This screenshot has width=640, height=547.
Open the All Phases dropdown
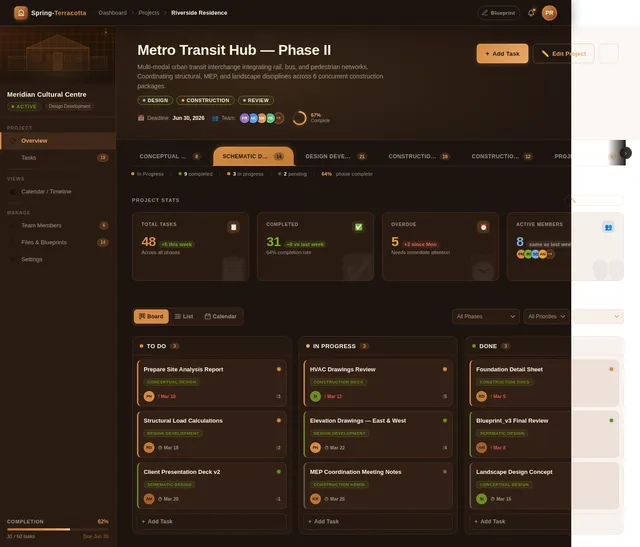[x=485, y=316]
